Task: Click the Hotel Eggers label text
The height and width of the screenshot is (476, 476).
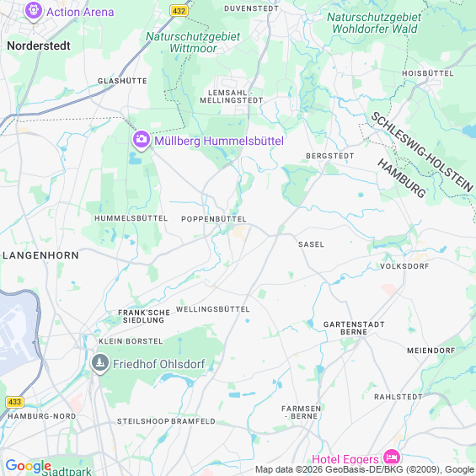Action: (345, 459)
